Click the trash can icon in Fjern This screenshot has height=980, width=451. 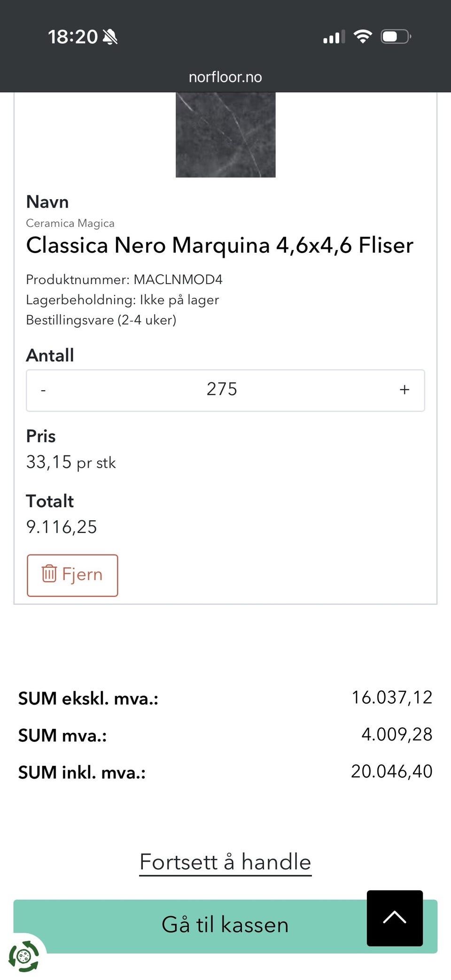click(49, 574)
